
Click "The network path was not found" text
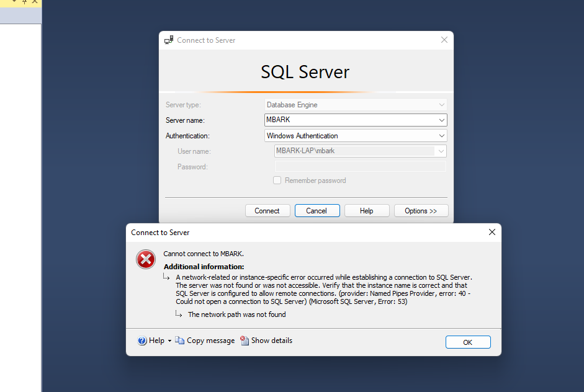[x=237, y=314]
